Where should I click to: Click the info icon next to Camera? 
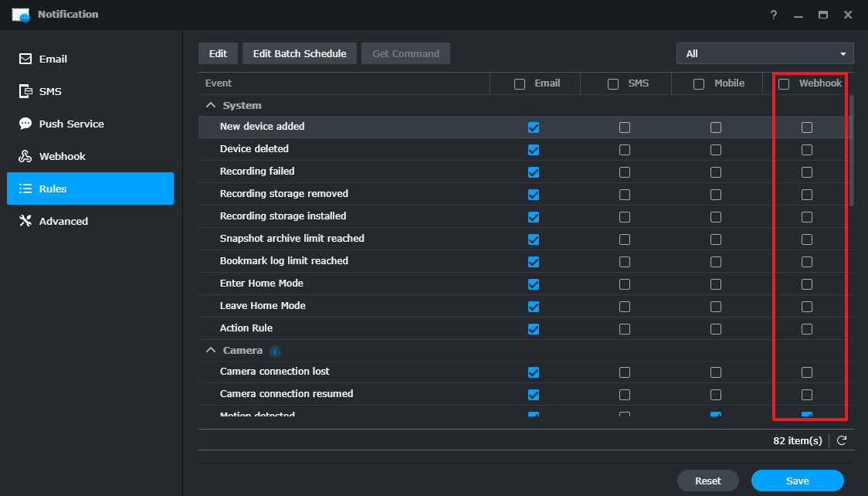(x=274, y=351)
